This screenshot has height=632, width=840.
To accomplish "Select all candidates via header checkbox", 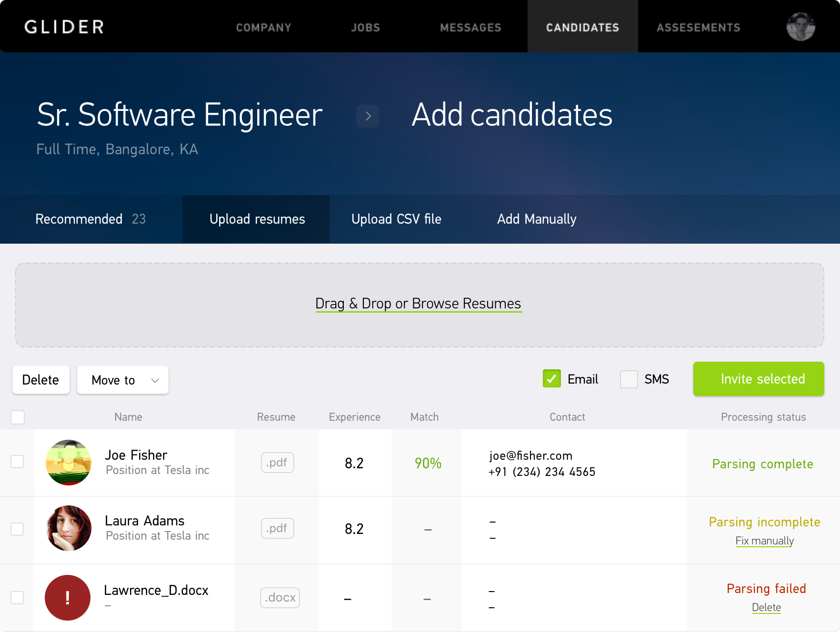I will [18, 417].
